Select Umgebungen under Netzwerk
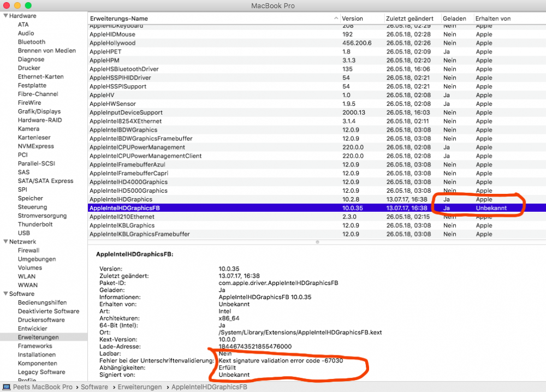The height and width of the screenshot is (392, 546). (37, 259)
